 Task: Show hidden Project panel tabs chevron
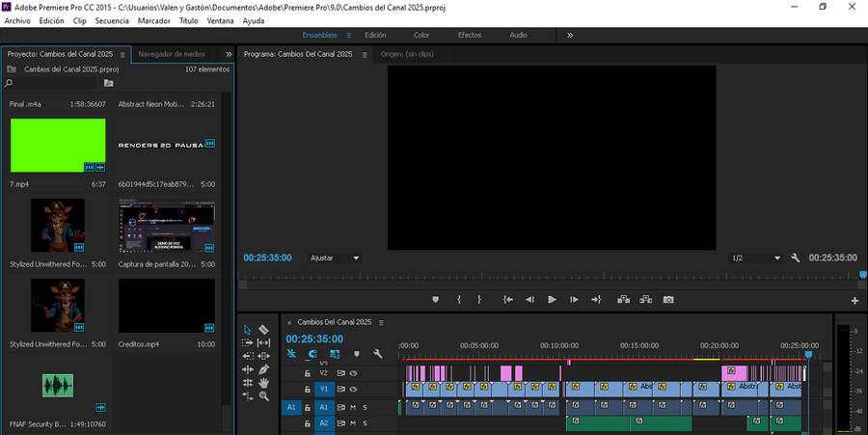point(228,54)
